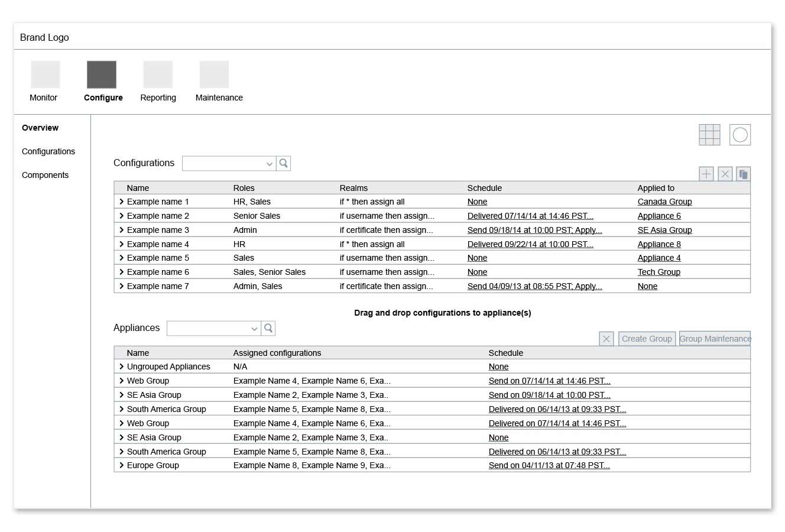Sort Appliances by Assigned configurations header

point(277,353)
